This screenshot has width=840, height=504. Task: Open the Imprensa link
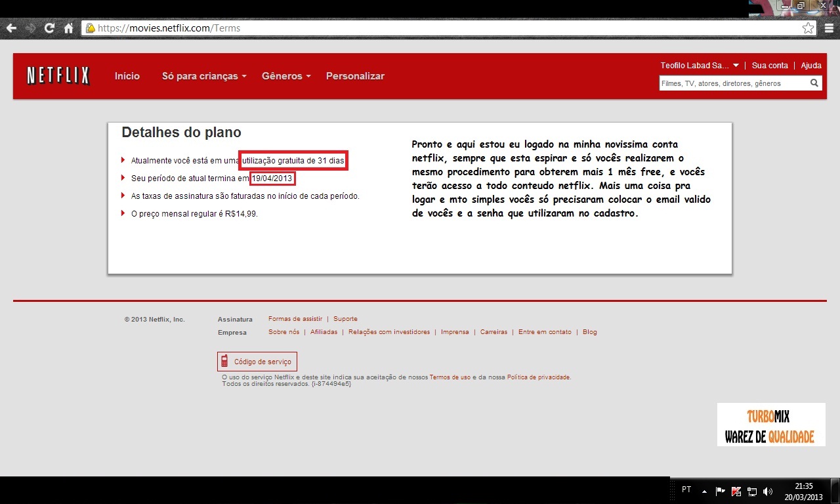click(455, 332)
